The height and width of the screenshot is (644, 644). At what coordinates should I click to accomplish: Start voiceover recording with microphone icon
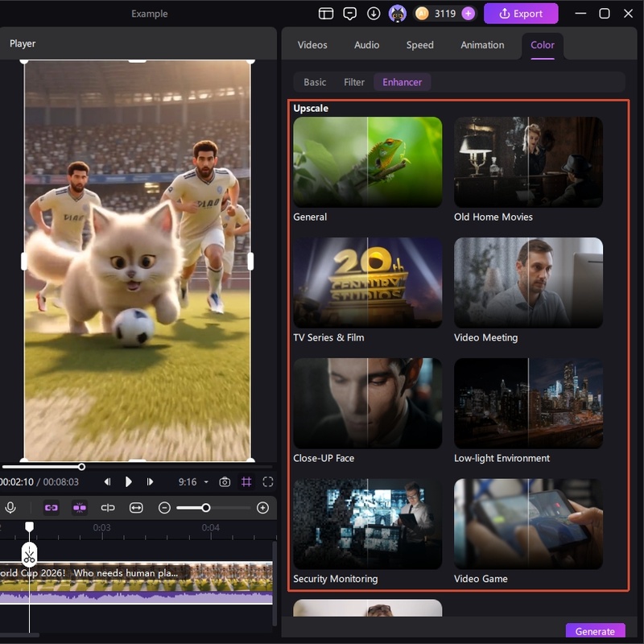pos(10,508)
